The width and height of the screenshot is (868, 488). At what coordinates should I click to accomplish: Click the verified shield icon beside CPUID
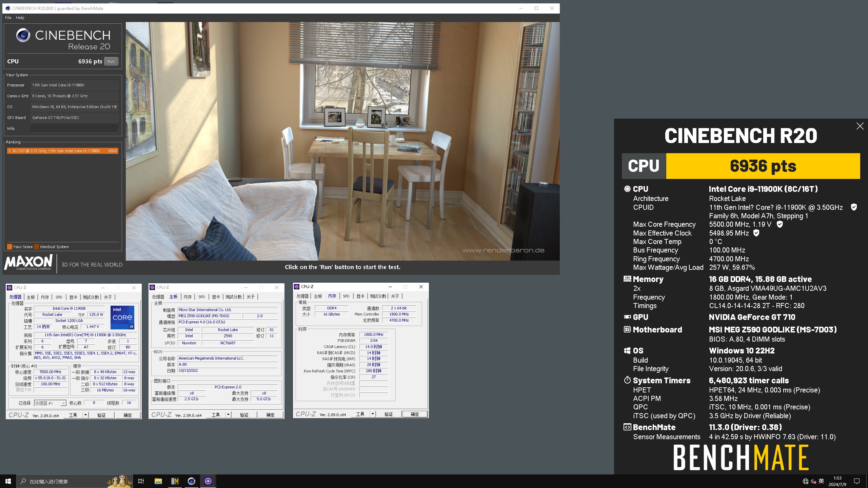point(854,207)
